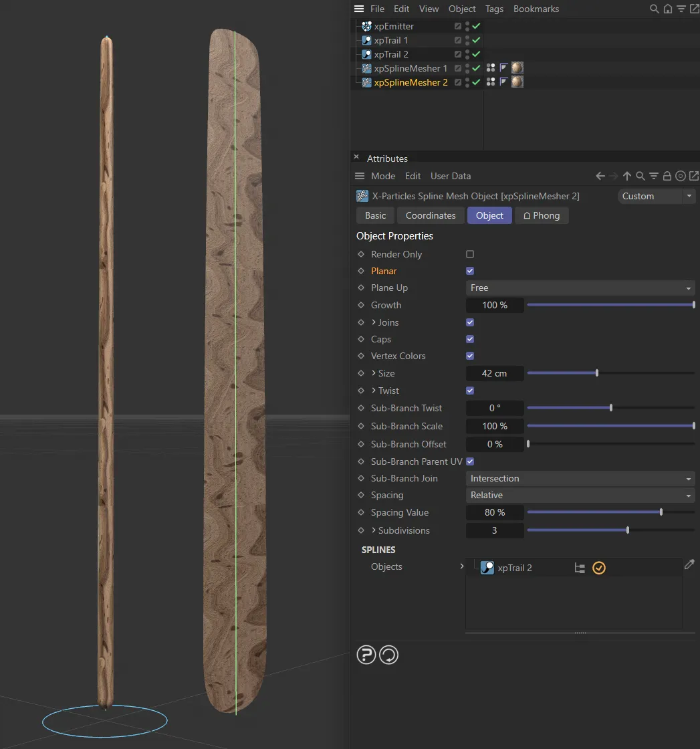Disable the Caps option
700x749 pixels.
point(470,339)
